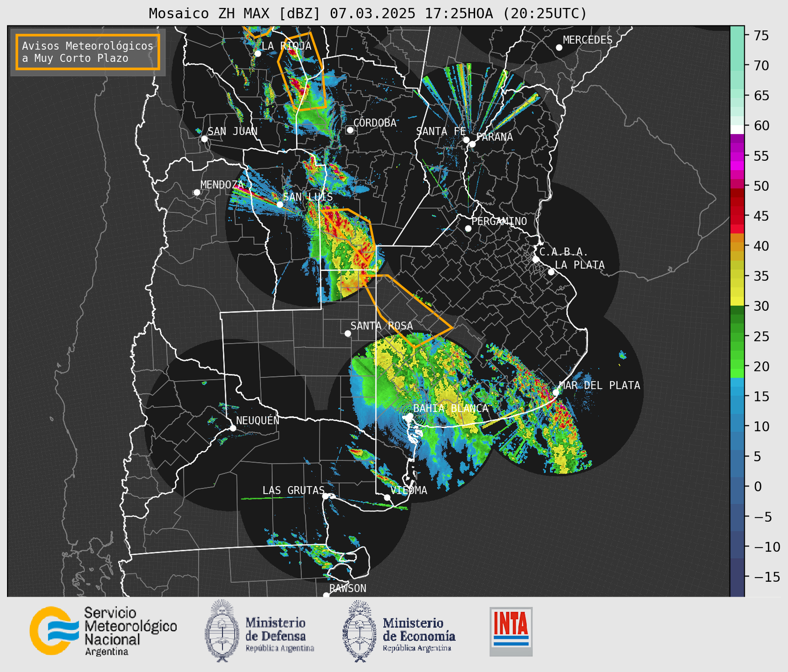Viewport: 788px width, 672px height.
Task: Click the 55 dBZ magenta band on colorbar
Action: 737,156
